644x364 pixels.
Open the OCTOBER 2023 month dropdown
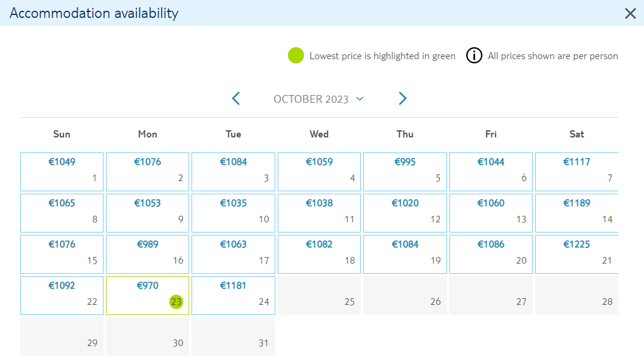319,99
